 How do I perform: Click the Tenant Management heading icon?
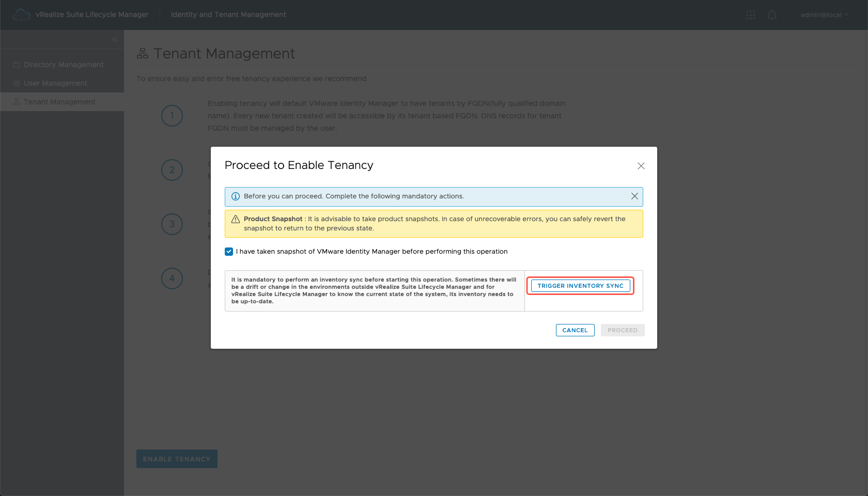(x=143, y=54)
